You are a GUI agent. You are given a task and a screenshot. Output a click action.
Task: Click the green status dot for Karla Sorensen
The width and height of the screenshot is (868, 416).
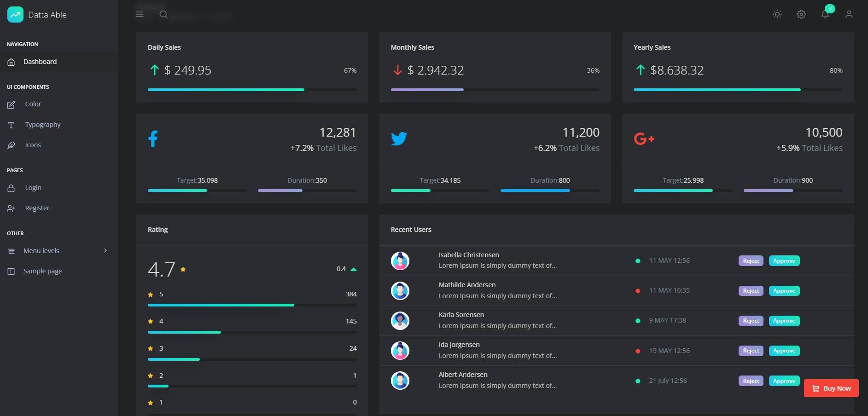coord(638,320)
